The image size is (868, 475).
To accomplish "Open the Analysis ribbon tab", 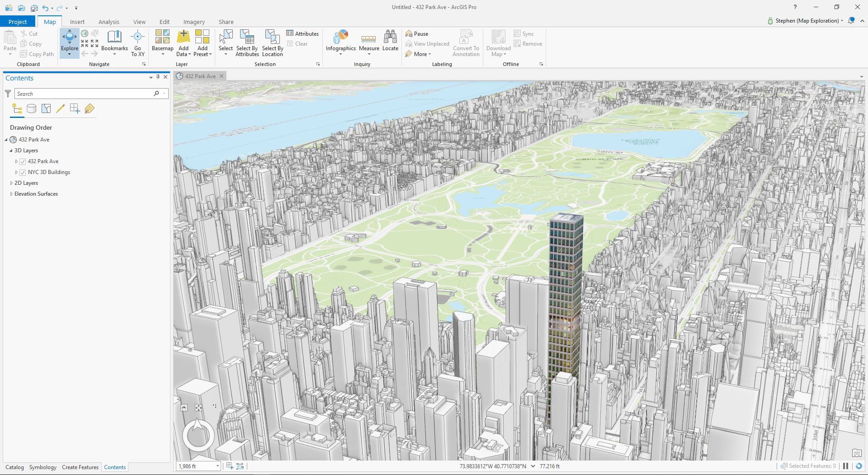I will (108, 22).
